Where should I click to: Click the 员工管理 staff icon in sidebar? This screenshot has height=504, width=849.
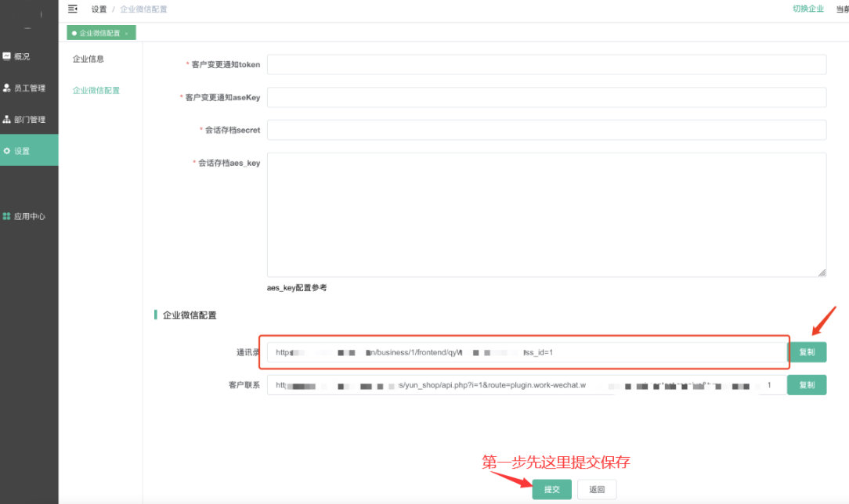[x=7, y=88]
